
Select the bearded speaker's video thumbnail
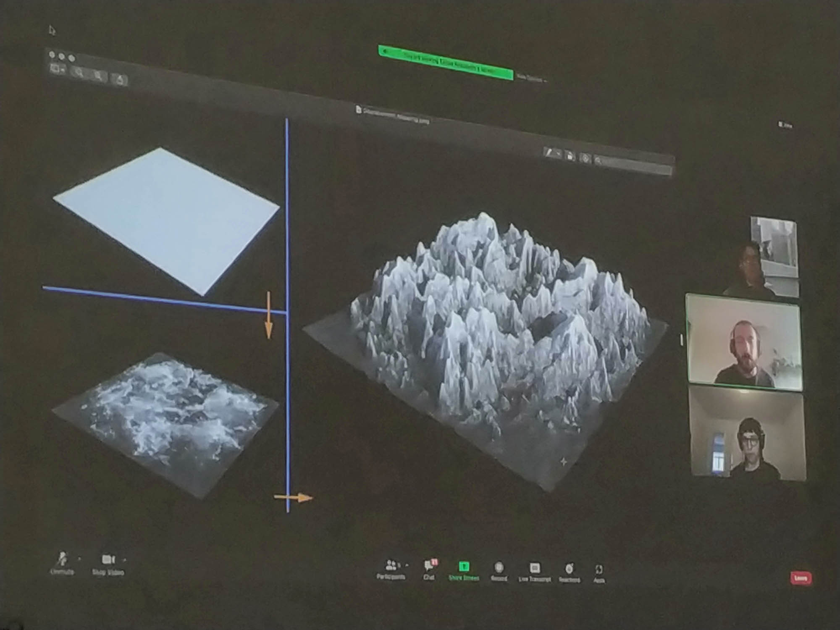[x=743, y=342]
